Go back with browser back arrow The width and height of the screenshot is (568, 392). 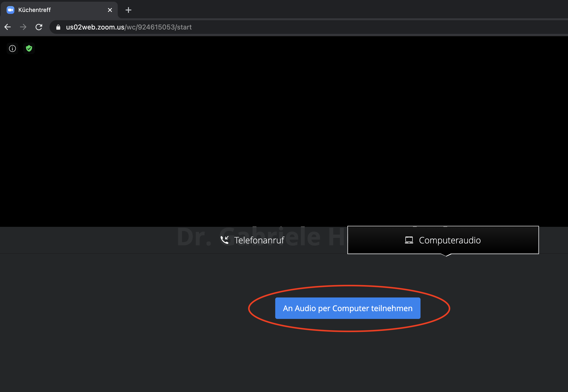8,27
